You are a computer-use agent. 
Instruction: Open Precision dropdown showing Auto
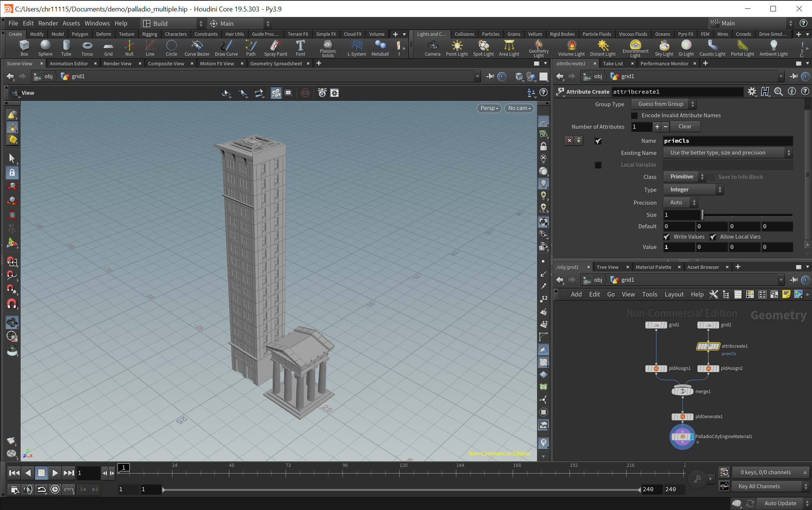[680, 202]
